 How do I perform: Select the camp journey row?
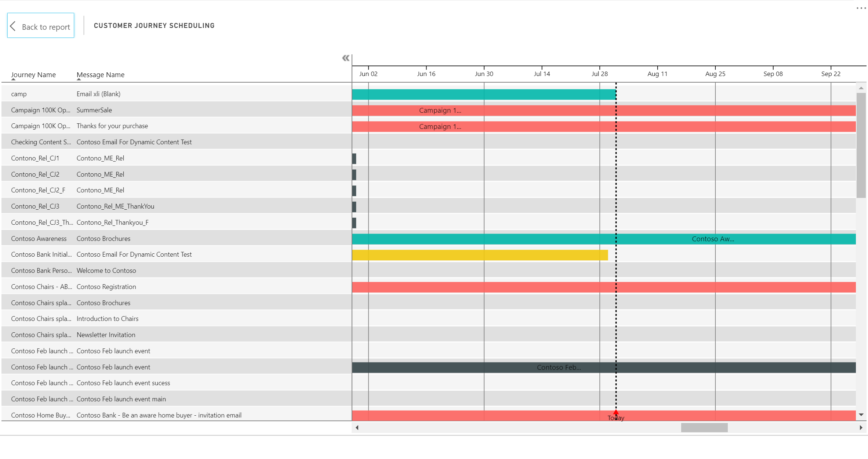tap(177, 94)
